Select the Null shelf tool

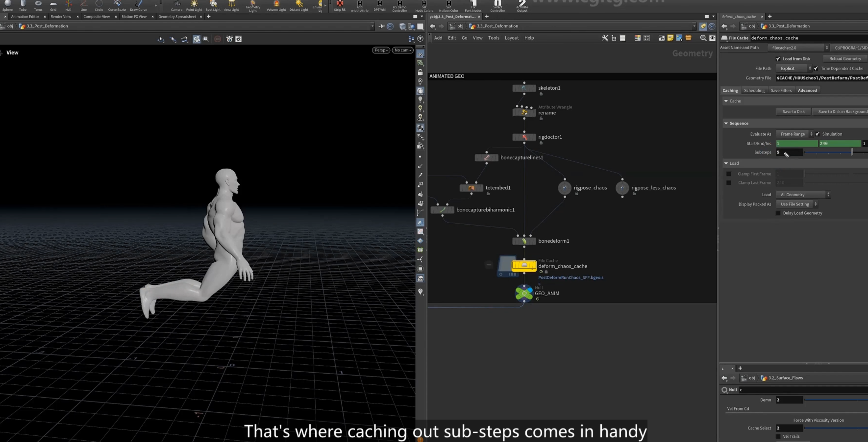(x=68, y=5)
